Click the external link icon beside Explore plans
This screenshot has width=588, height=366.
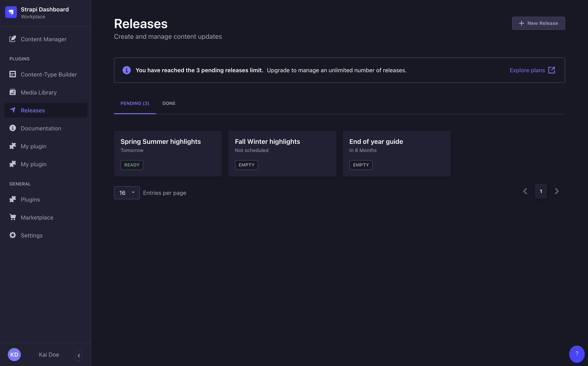coord(552,70)
